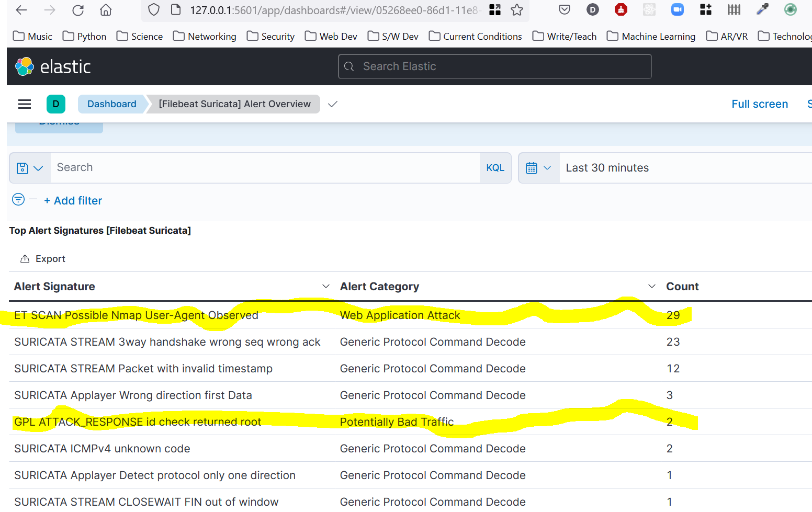Select the Dashboard breadcrumb
This screenshot has width=812, height=512.
(111, 104)
